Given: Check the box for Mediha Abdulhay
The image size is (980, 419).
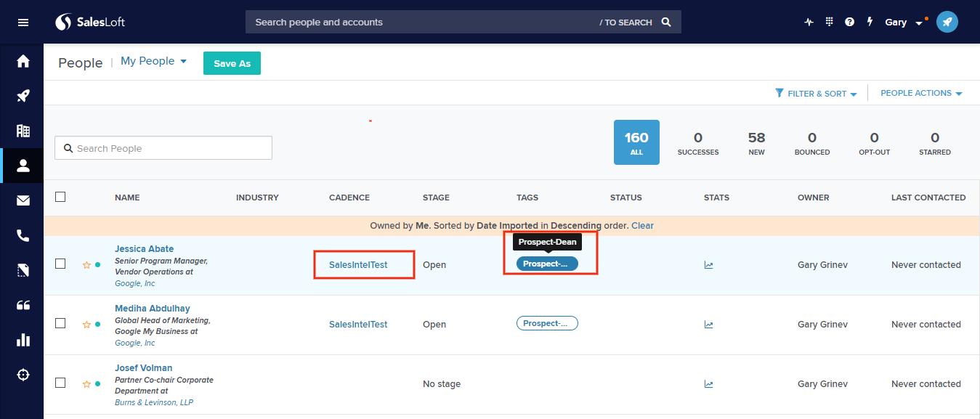Looking at the screenshot, I should coord(60,323).
